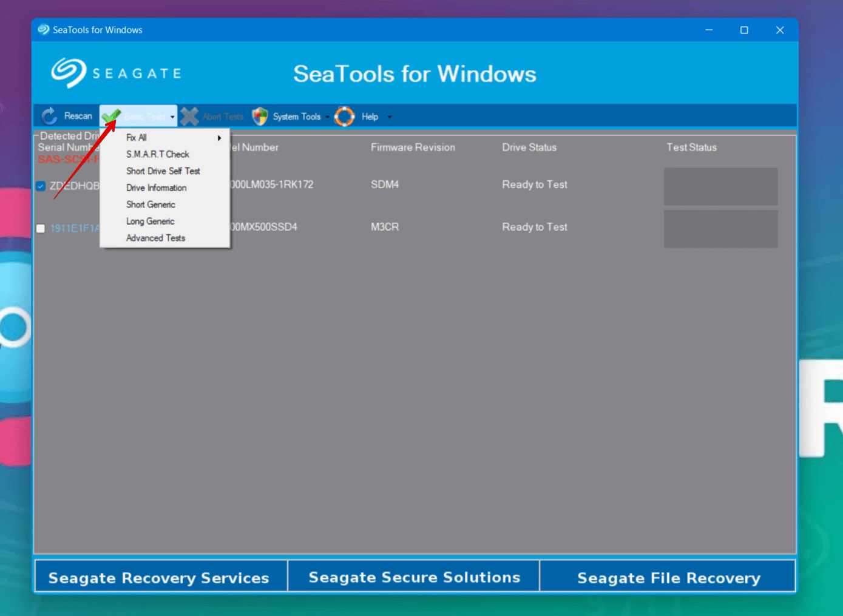Click the SeaTools icon in the title bar
This screenshot has height=616, width=843.
43,30
